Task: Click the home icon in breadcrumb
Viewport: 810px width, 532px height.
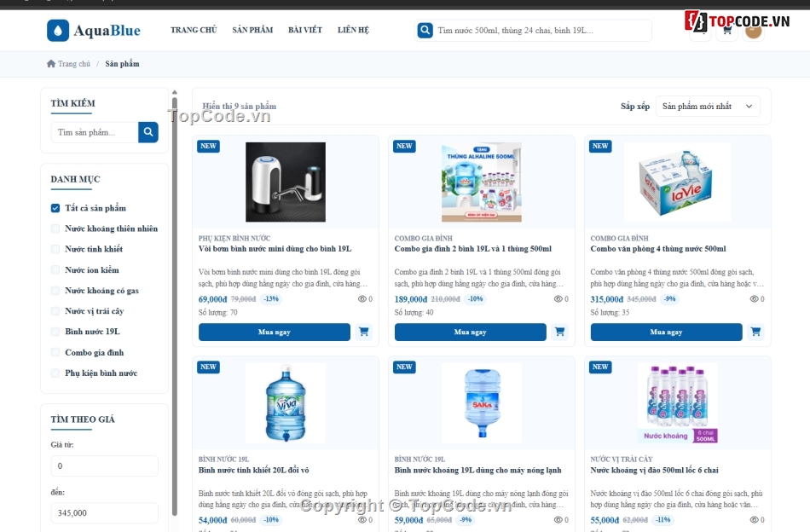Action: (51, 64)
